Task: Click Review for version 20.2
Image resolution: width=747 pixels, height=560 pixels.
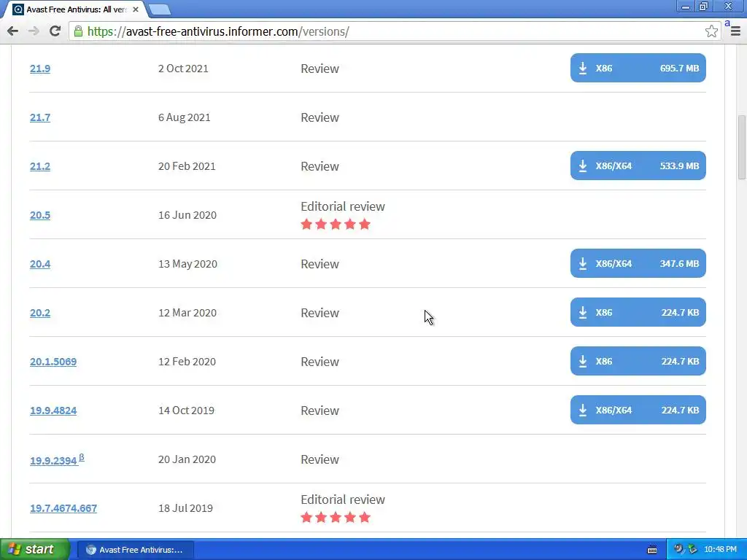Action: point(320,313)
